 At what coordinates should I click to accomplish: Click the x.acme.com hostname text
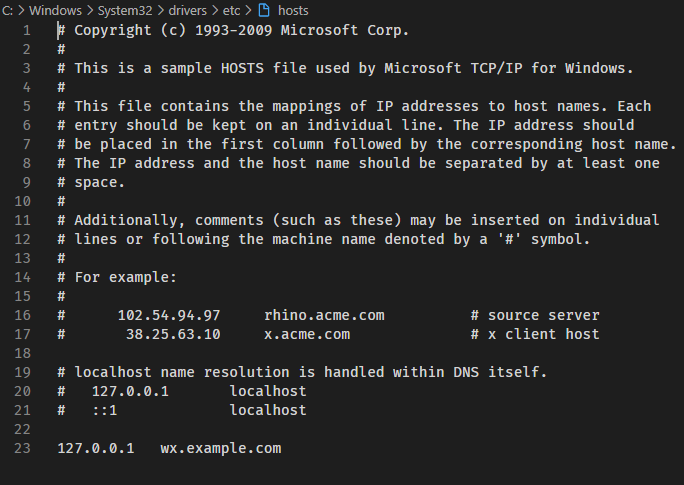pos(307,335)
